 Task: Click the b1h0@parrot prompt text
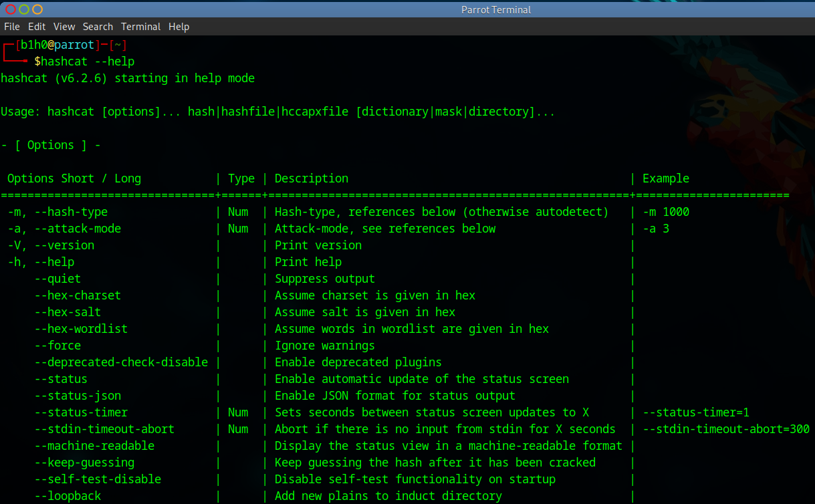(x=57, y=45)
